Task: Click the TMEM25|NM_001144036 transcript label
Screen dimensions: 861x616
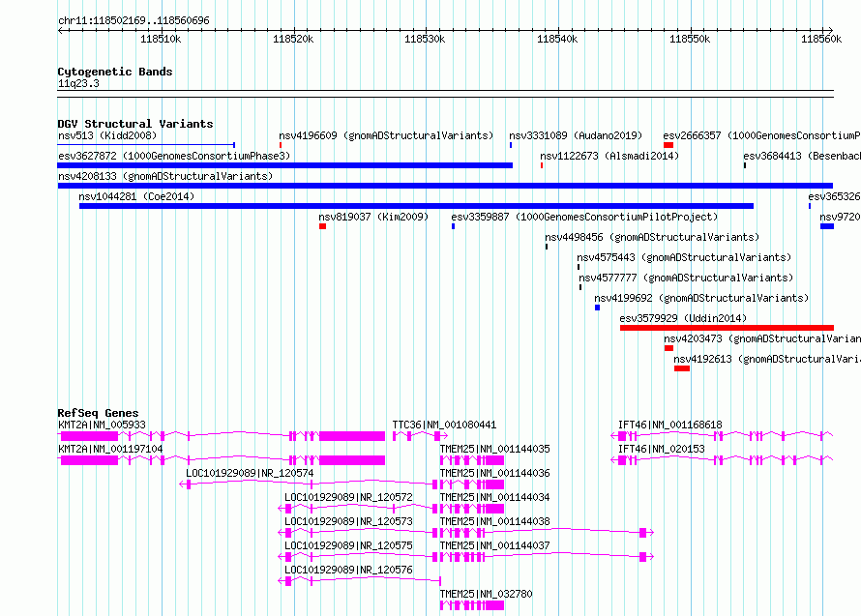Action: [x=494, y=473]
